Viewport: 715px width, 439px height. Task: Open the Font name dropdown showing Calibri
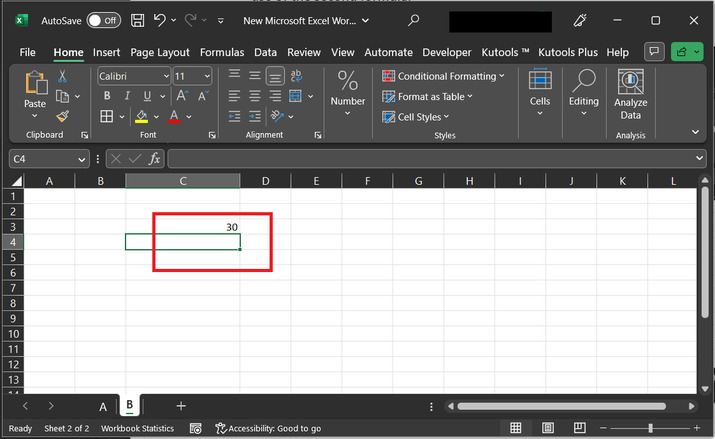134,76
